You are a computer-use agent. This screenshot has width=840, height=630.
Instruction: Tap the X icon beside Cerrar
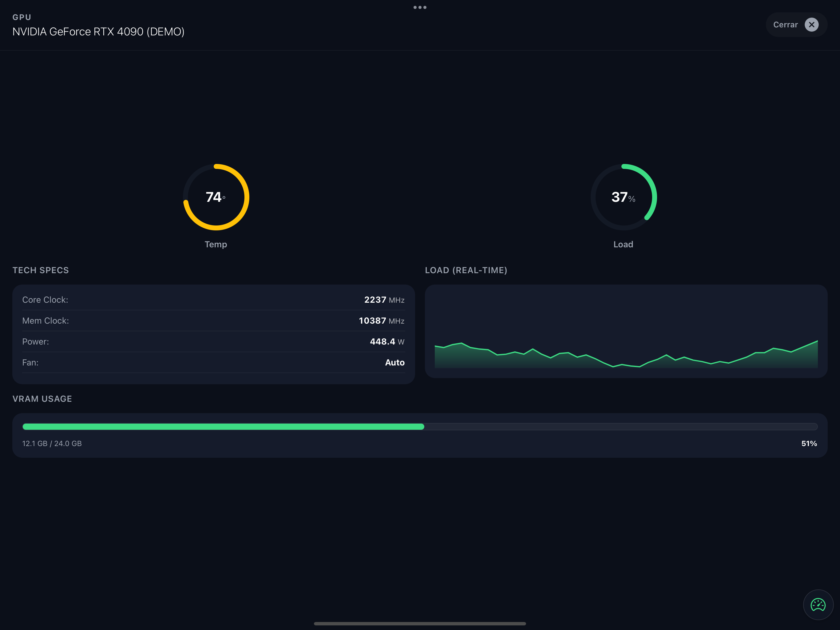point(811,25)
